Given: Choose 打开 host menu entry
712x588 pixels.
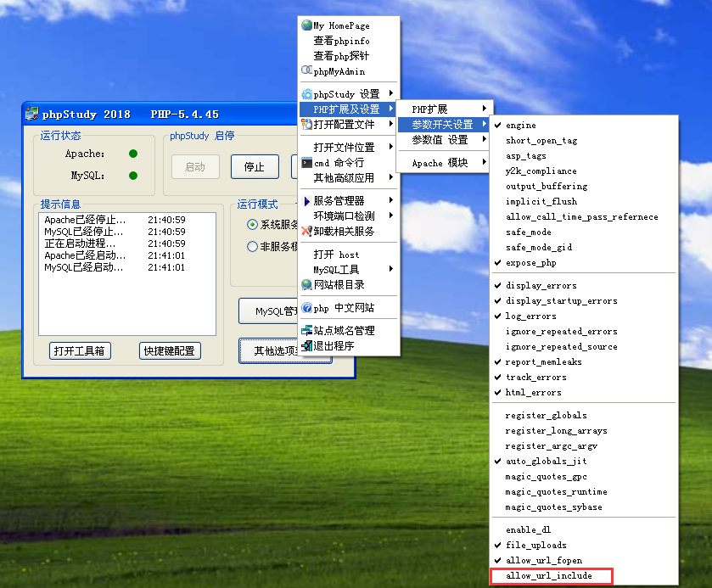Looking at the screenshot, I should click(x=349, y=255).
